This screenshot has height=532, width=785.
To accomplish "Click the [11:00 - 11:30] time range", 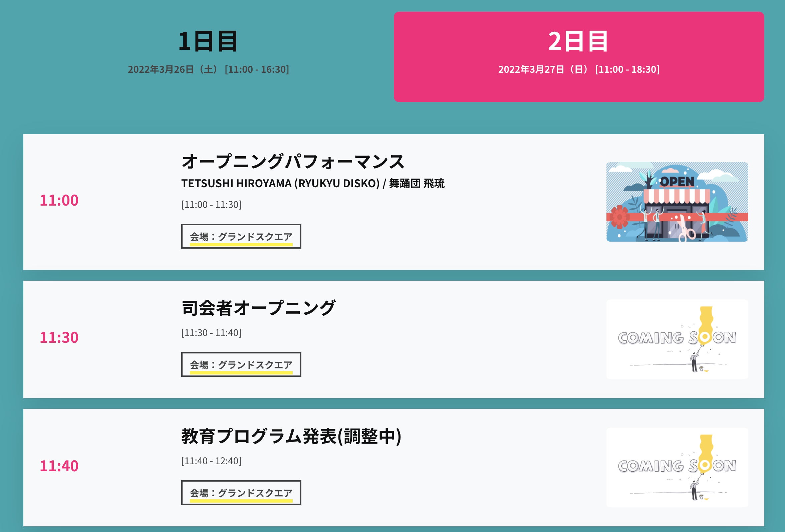I will coord(211,205).
